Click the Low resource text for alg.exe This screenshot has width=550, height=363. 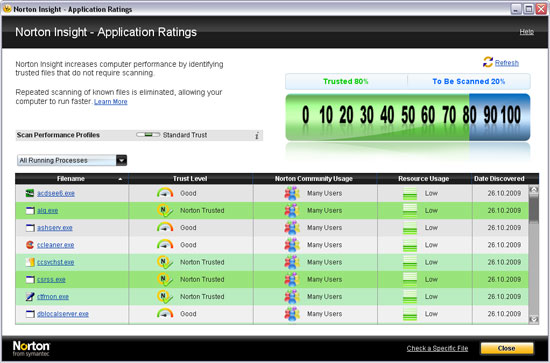[431, 210]
